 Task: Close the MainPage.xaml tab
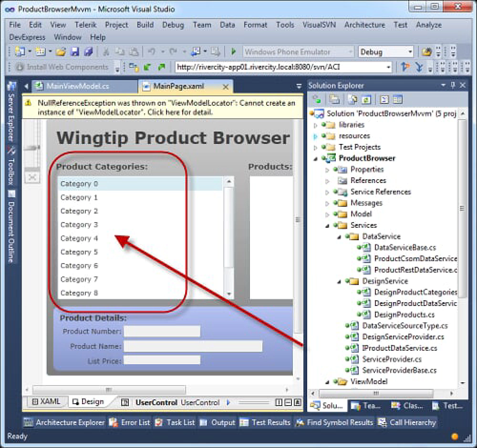(x=226, y=87)
